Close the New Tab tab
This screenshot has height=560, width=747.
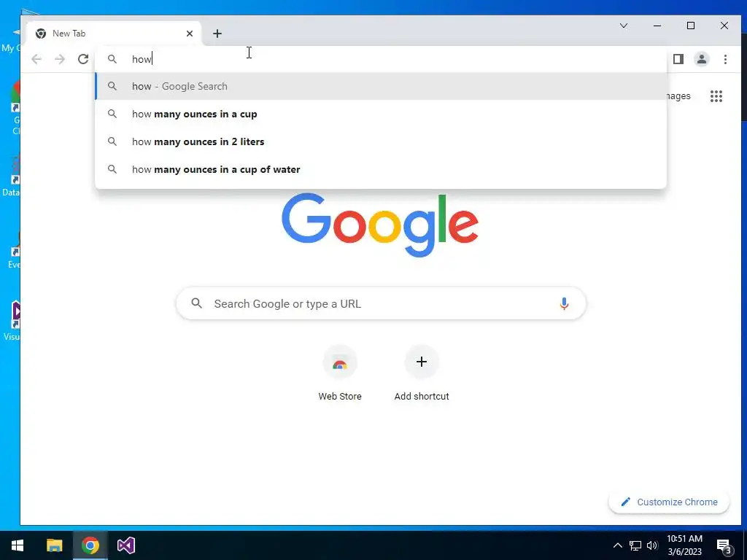[190, 34]
